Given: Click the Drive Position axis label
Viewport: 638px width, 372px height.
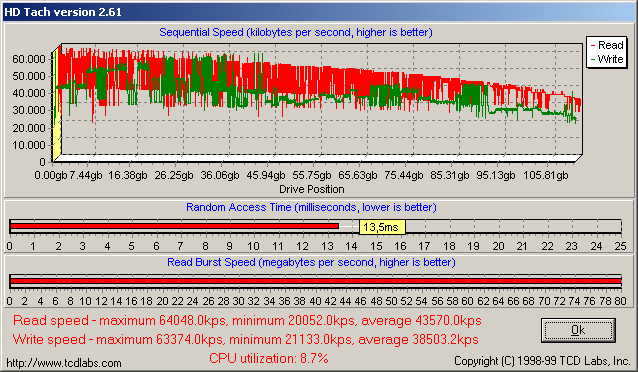Looking at the screenshot, I should pyautogui.click(x=312, y=189).
